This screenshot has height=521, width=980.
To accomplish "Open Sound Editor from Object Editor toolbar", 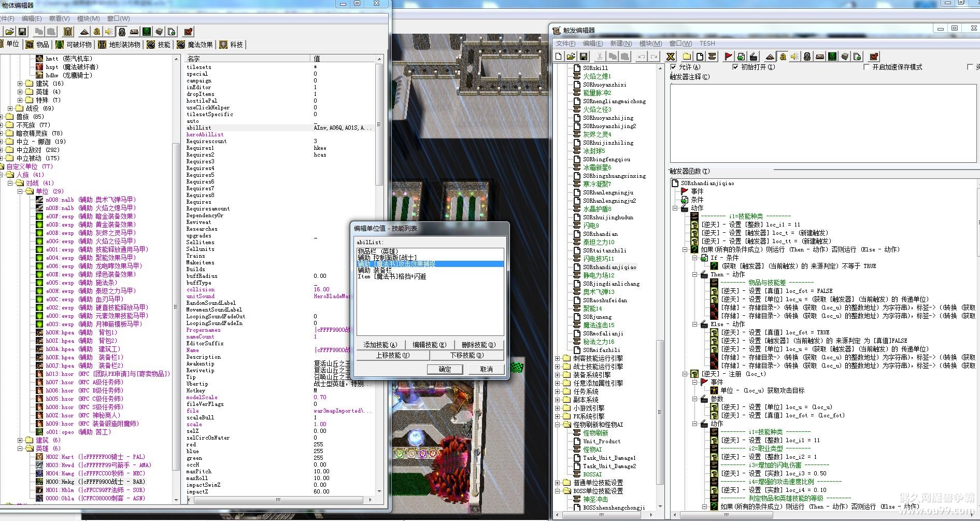I will pyautogui.click(x=109, y=32).
